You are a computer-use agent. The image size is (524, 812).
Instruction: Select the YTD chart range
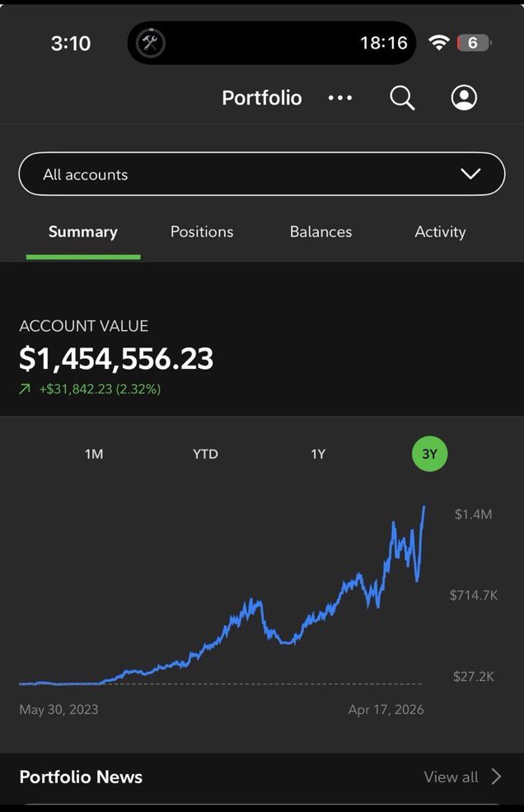tap(205, 454)
